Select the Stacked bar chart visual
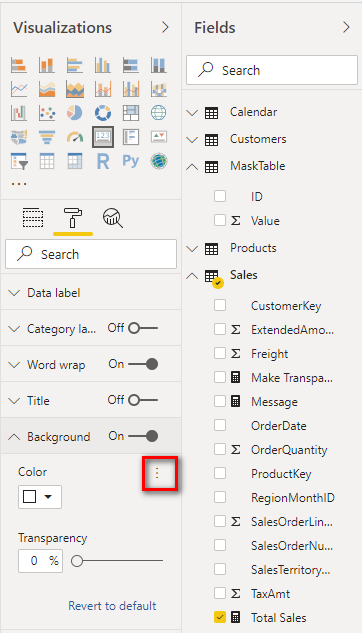 point(19,65)
